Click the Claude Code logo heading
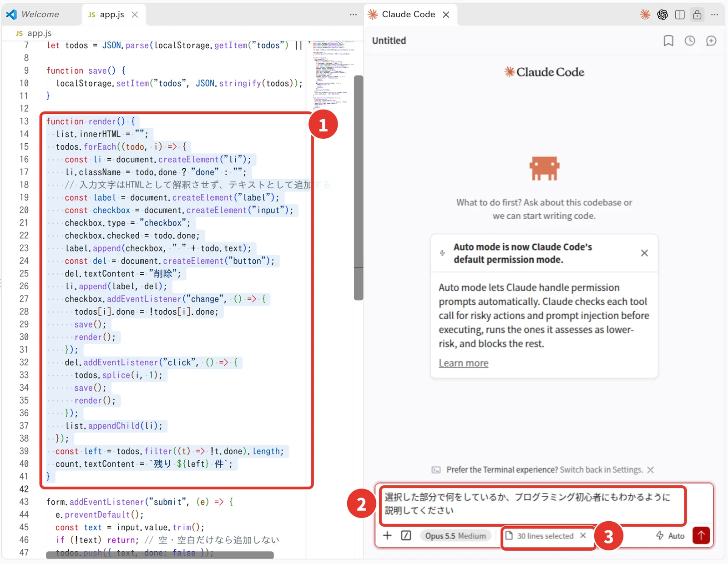Viewport: 728px width, 564px height. point(544,72)
